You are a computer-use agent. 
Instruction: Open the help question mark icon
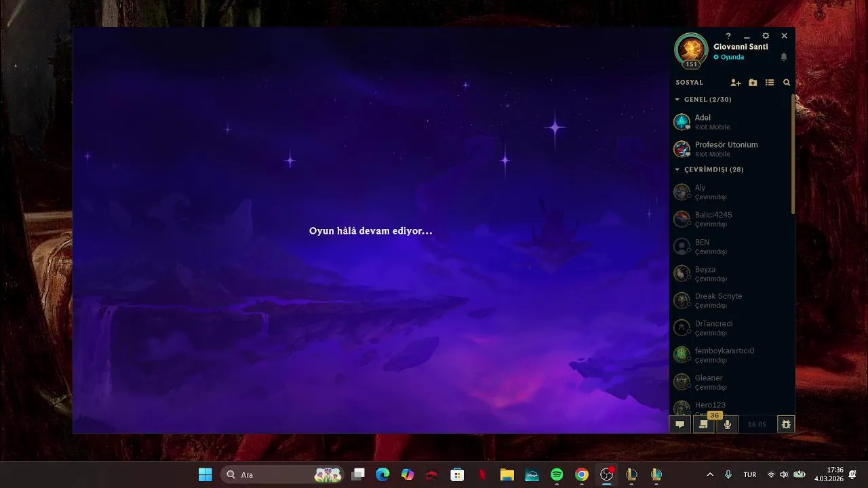(x=728, y=36)
